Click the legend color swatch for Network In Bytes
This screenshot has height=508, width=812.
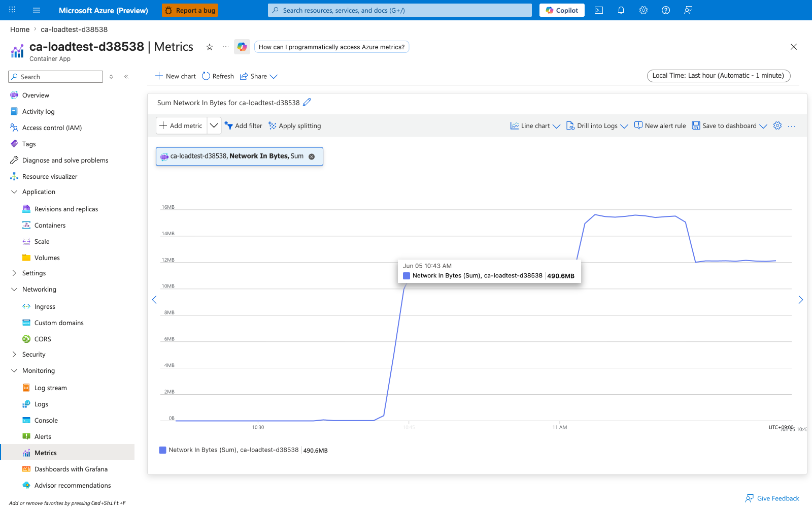click(163, 450)
